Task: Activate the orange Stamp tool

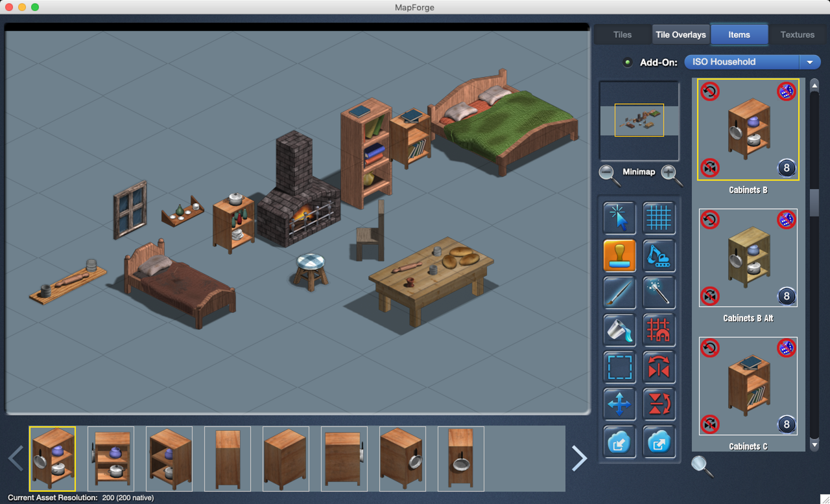Action: (x=619, y=255)
